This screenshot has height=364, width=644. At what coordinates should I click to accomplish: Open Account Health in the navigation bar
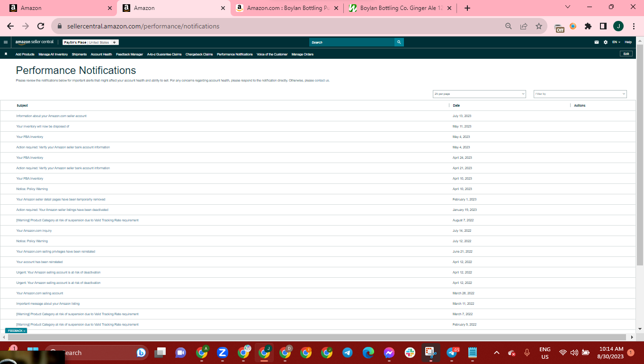[101, 55]
